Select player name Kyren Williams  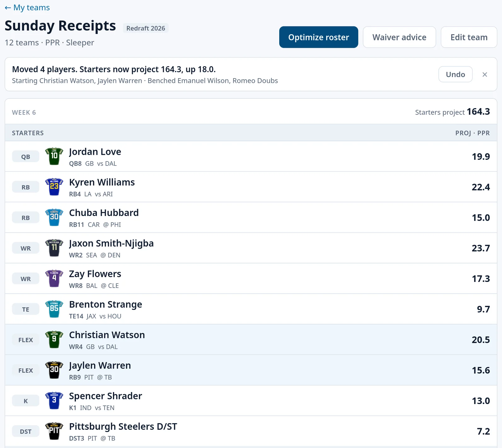coord(102,182)
